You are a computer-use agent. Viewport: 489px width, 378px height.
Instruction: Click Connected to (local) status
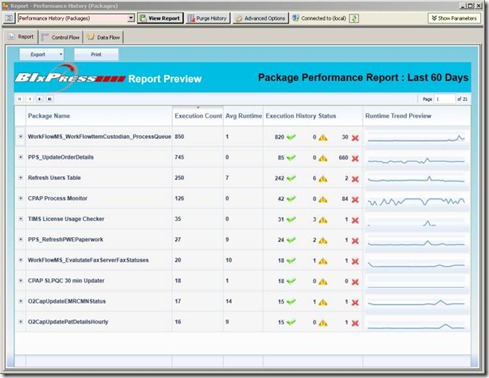[x=319, y=18]
